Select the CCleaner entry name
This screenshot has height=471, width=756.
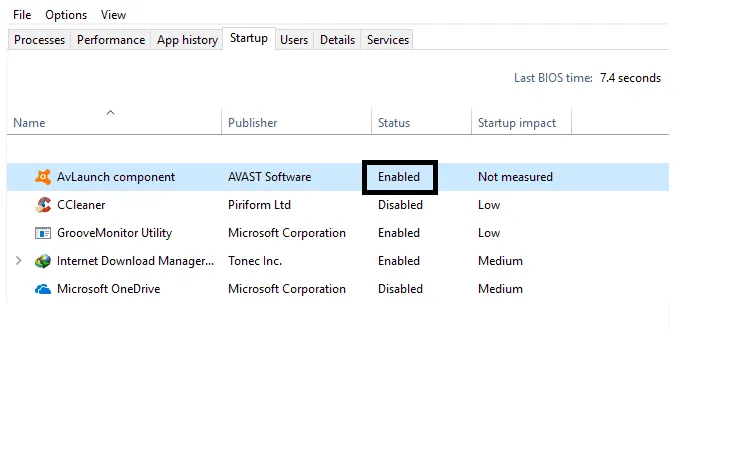(81, 205)
